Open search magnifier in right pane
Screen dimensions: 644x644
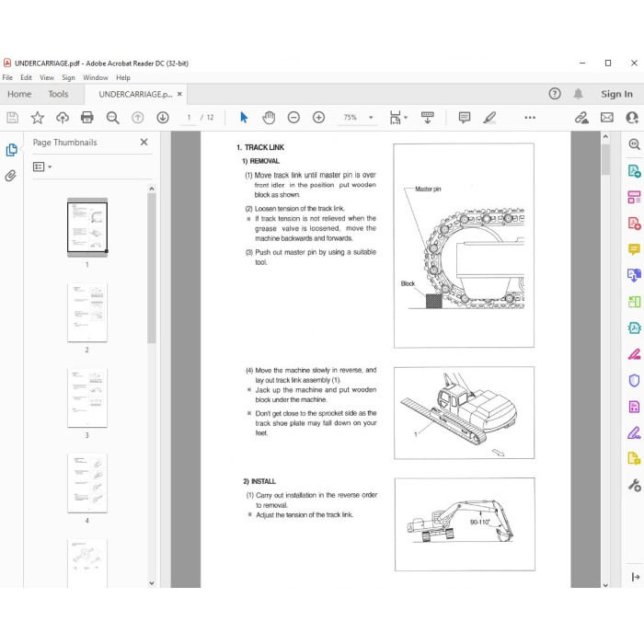[x=634, y=144]
